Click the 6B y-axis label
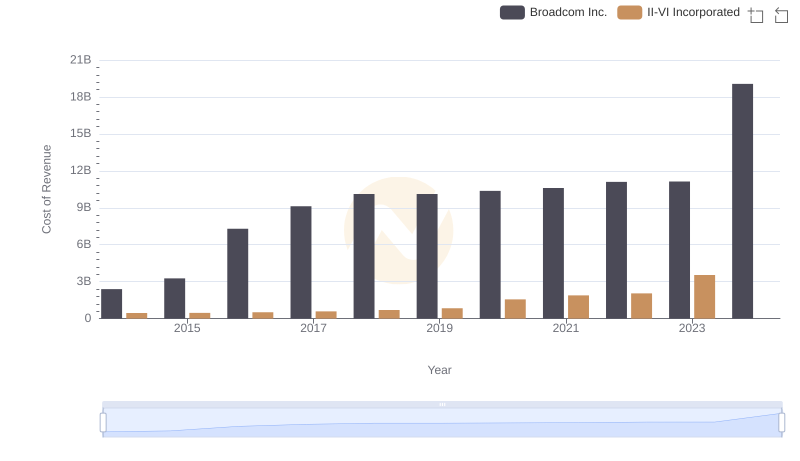 pyautogui.click(x=84, y=244)
